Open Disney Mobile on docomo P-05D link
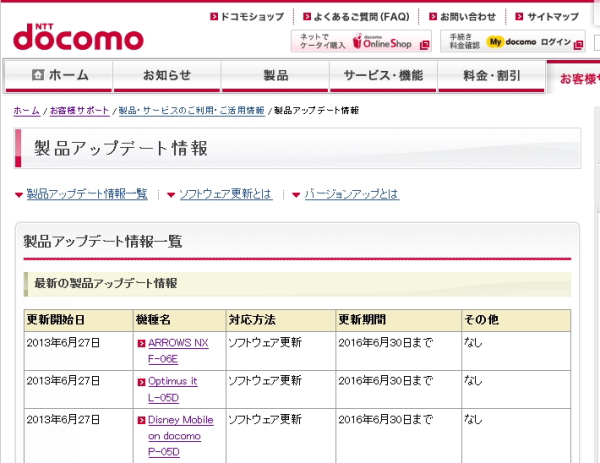600x463 pixels. [x=181, y=435]
